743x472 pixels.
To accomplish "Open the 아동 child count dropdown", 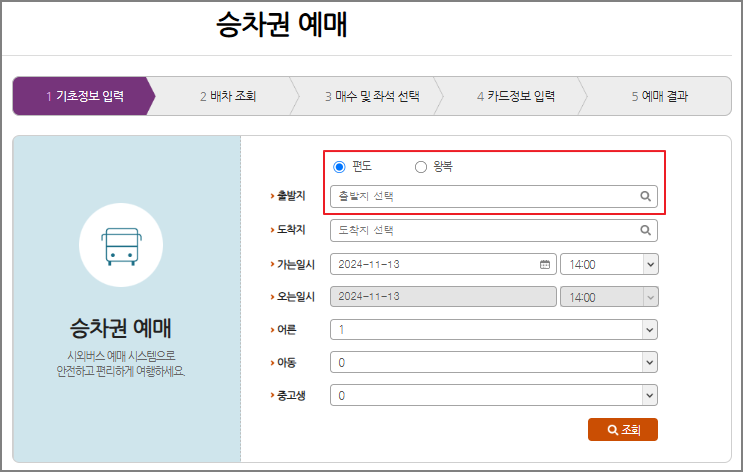I will tap(494, 363).
